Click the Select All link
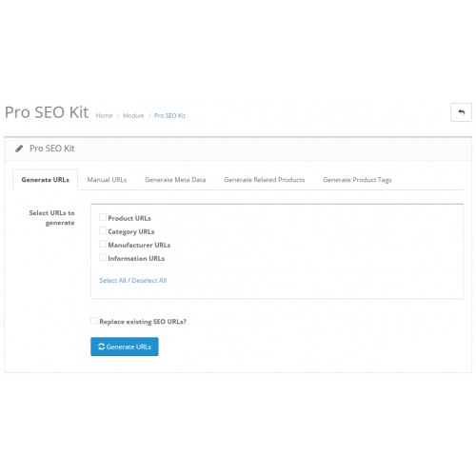 pyautogui.click(x=112, y=280)
